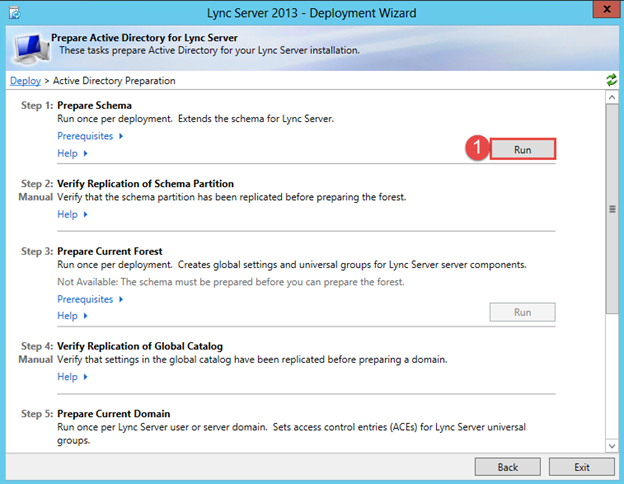
Task: Click the 'Step 5:' label
Action: point(37,414)
